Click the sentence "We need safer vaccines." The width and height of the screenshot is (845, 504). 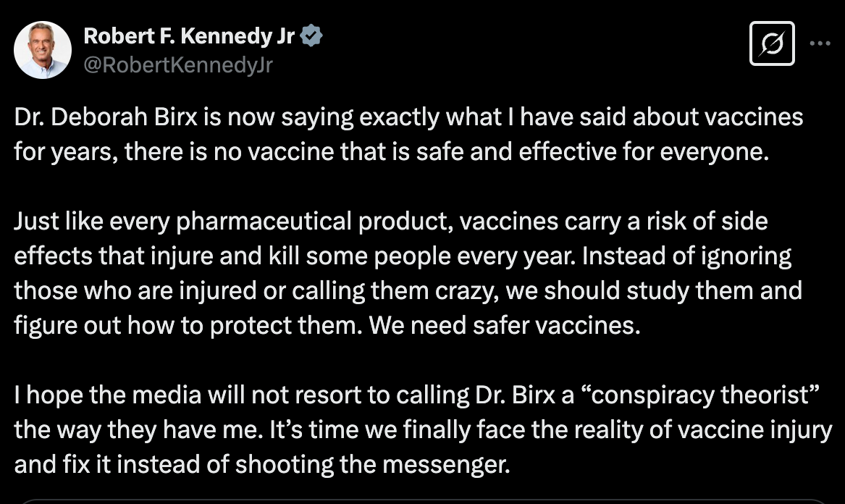(x=505, y=326)
